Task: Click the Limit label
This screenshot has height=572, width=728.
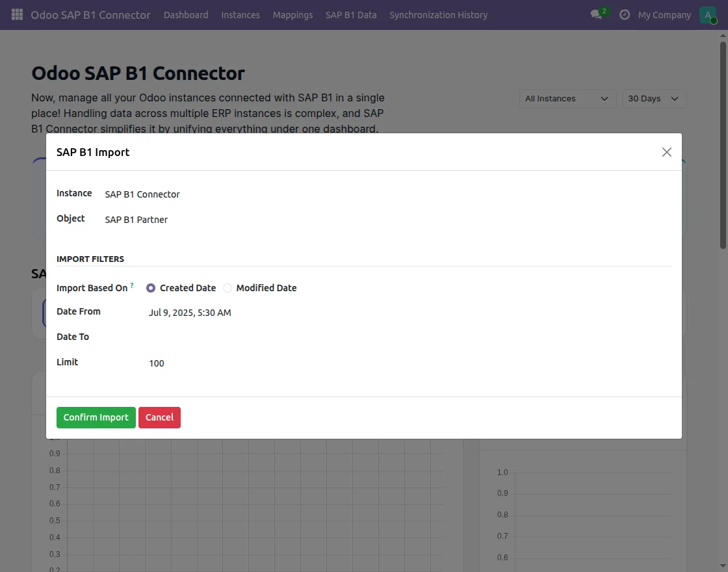Action: 68,362
